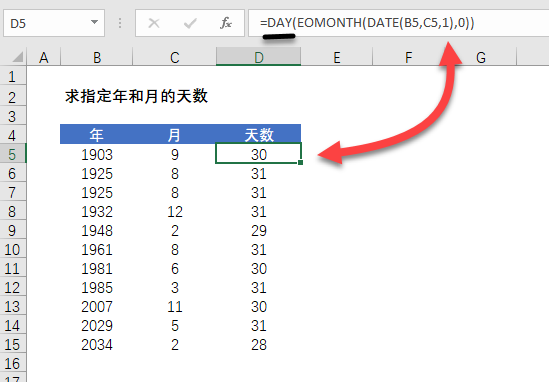Select column D header
The image size is (549, 382).
pos(258,57)
